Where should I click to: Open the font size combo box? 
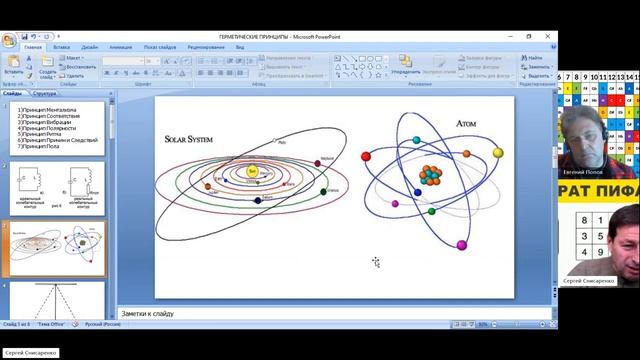click(152, 61)
